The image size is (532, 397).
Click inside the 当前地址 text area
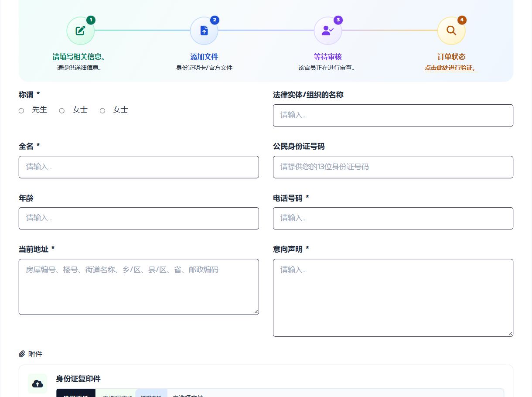pos(139,287)
